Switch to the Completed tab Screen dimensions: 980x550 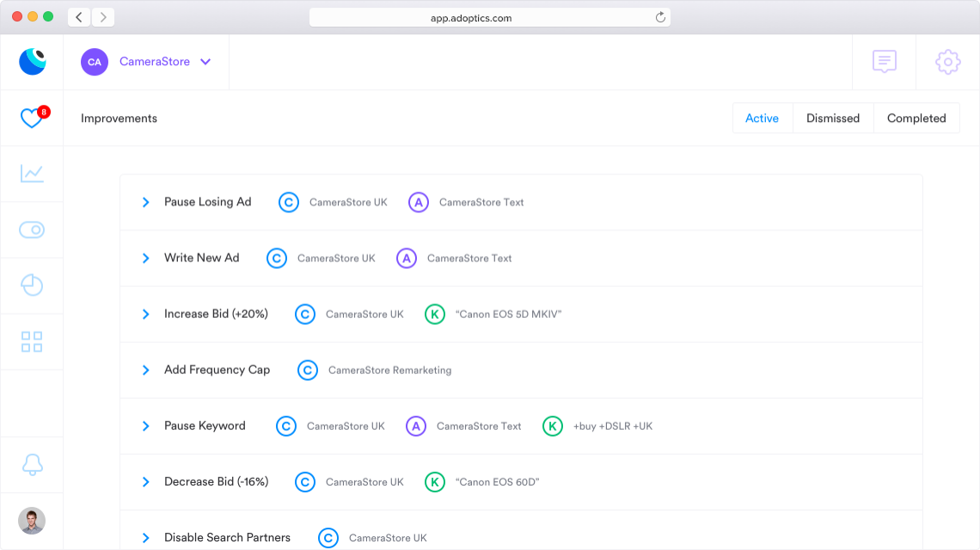(x=916, y=119)
